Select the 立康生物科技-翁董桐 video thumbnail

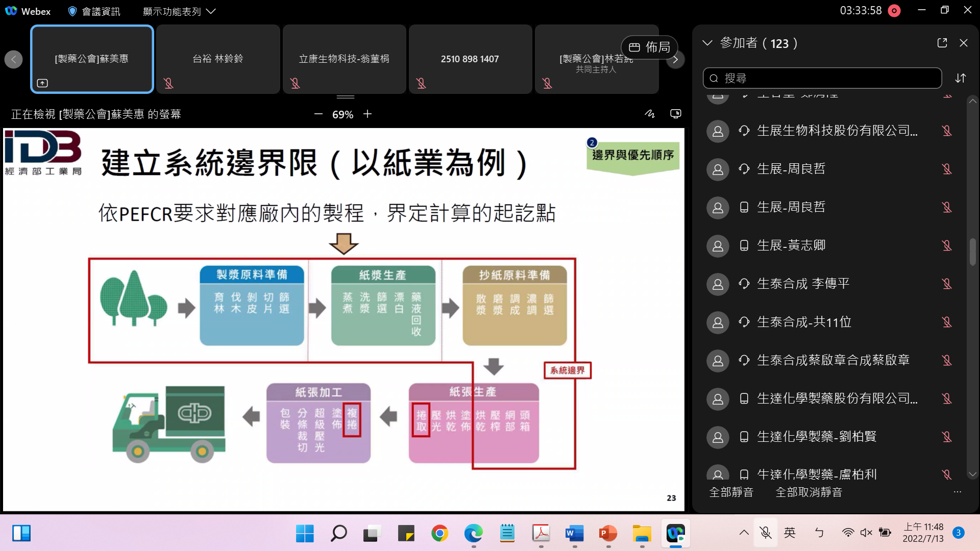tap(344, 59)
